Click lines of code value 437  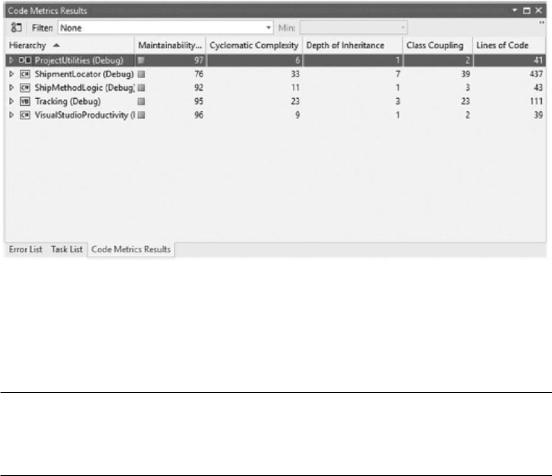pyautogui.click(x=536, y=74)
